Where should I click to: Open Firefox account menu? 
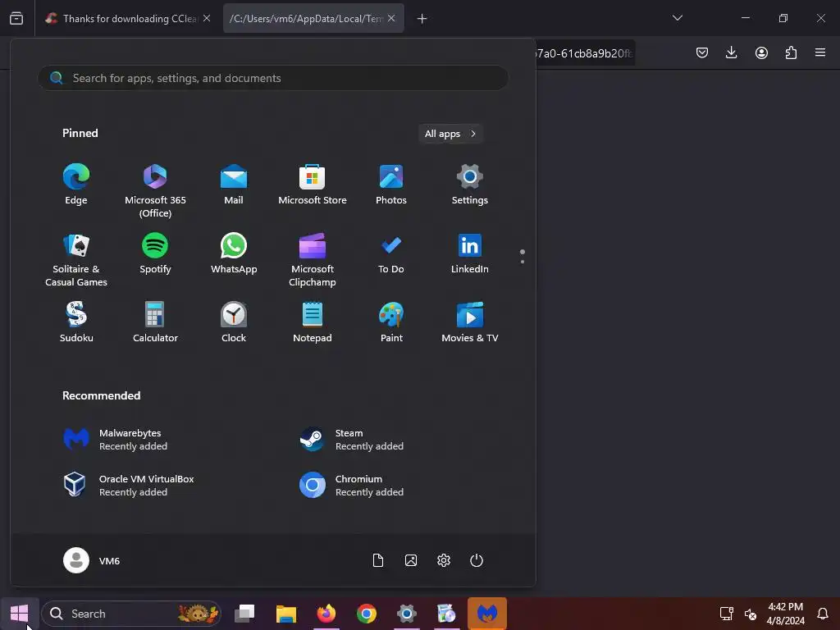pos(761,52)
